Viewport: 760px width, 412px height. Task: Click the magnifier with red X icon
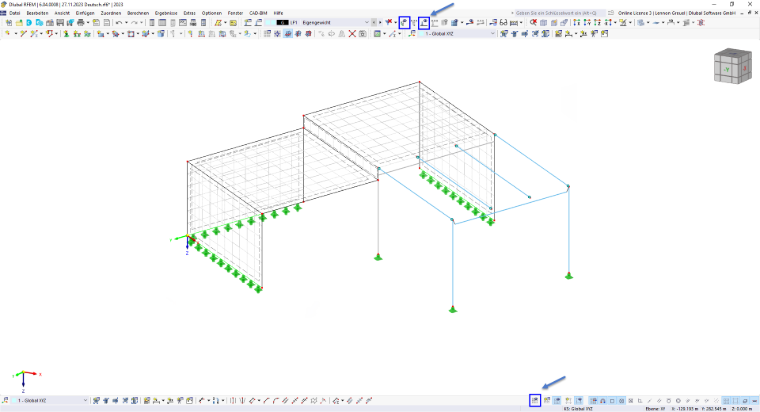tap(533, 22)
